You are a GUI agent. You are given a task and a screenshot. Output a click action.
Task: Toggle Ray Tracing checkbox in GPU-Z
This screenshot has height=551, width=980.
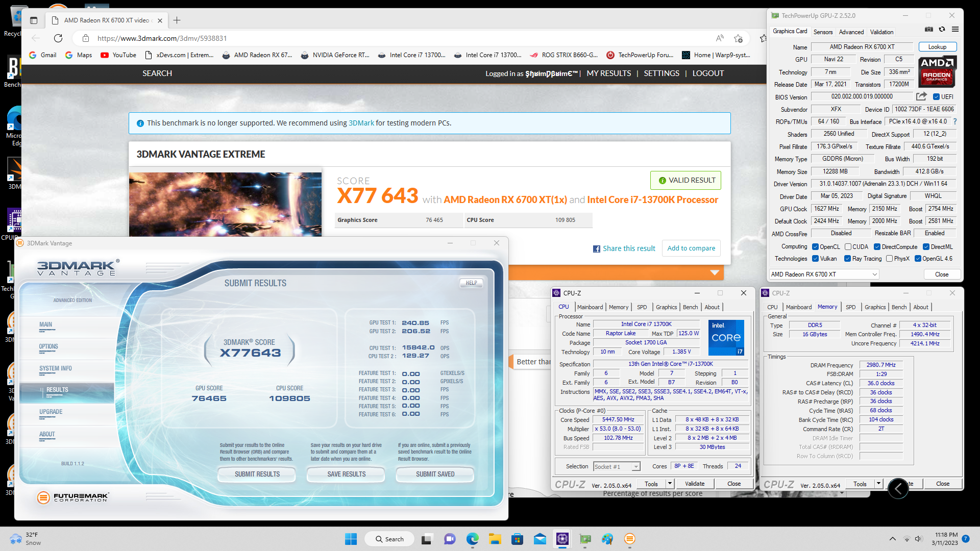point(847,259)
